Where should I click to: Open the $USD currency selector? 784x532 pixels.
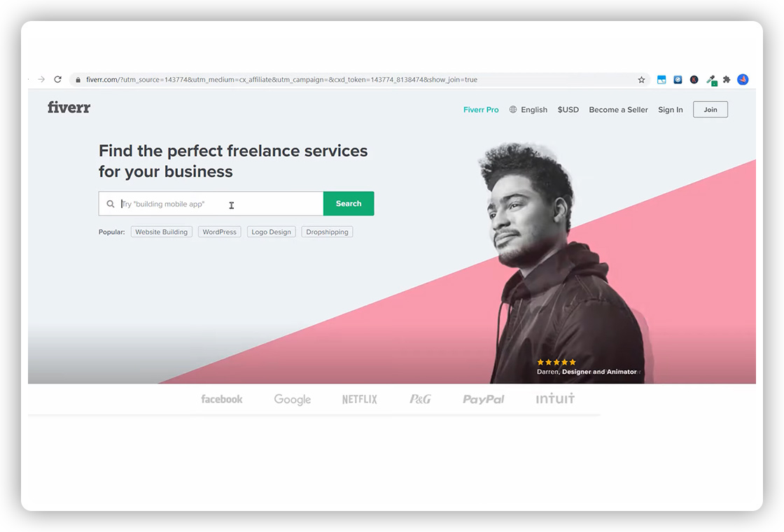568,109
